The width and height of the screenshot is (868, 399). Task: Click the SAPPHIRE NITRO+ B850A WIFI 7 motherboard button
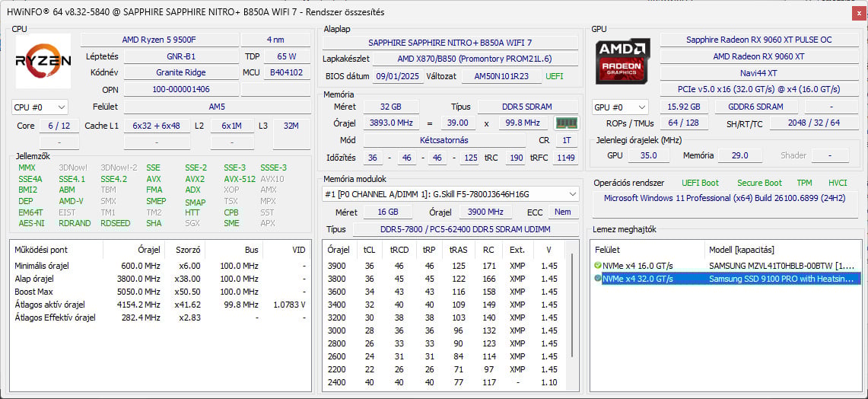click(450, 43)
